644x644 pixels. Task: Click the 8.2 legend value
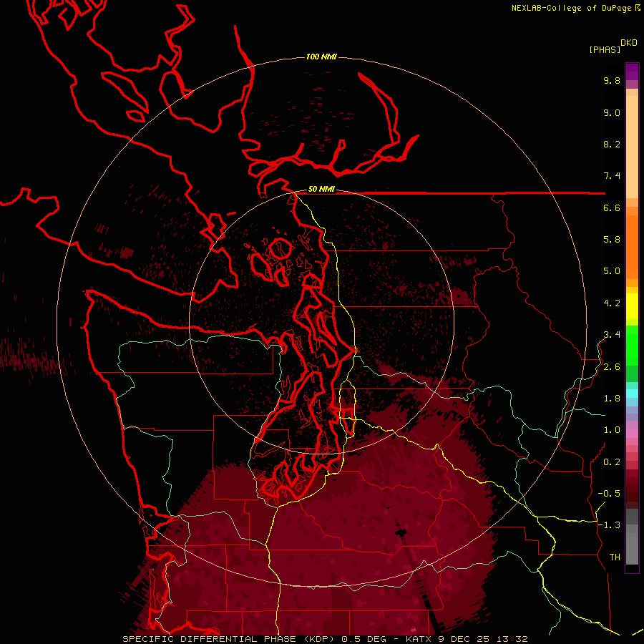pyautogui.click(x=612, y=144)
